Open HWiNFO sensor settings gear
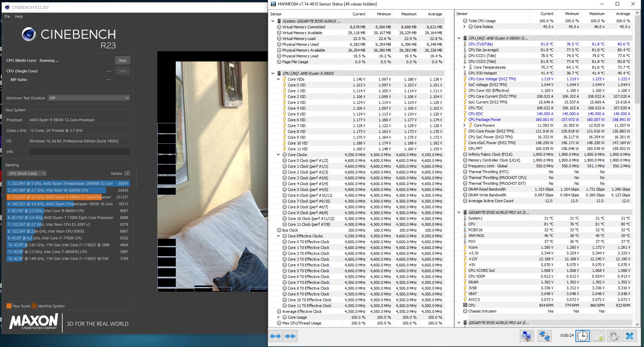644x347 pixels. coord(614,336)
